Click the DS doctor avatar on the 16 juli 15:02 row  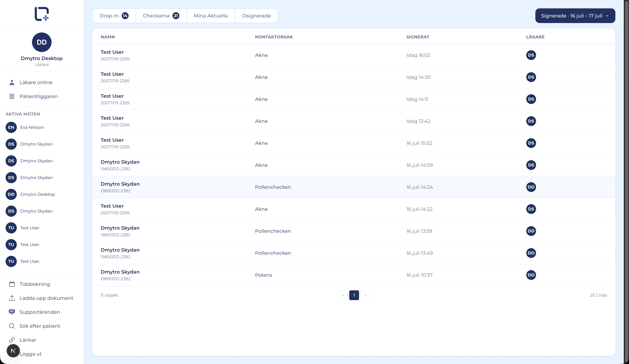[531, 143]
